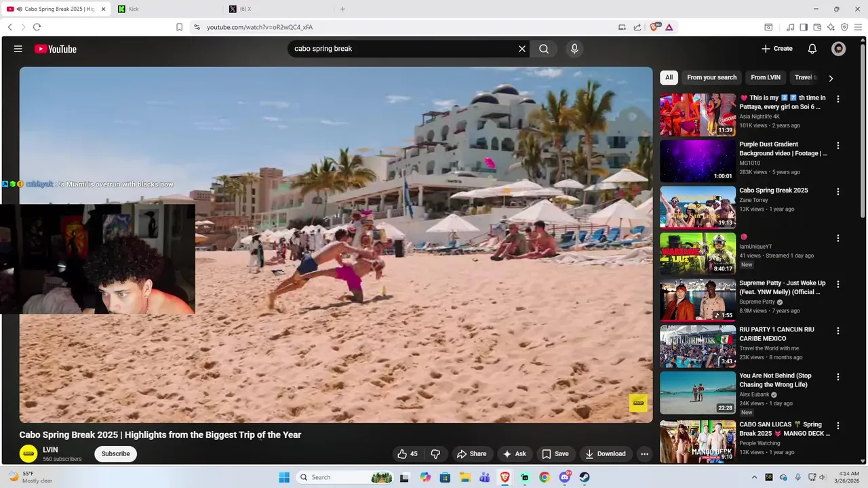Open the Brave playlist music icon
Screen dimensions: 868x488
click(x=791, y=27)
